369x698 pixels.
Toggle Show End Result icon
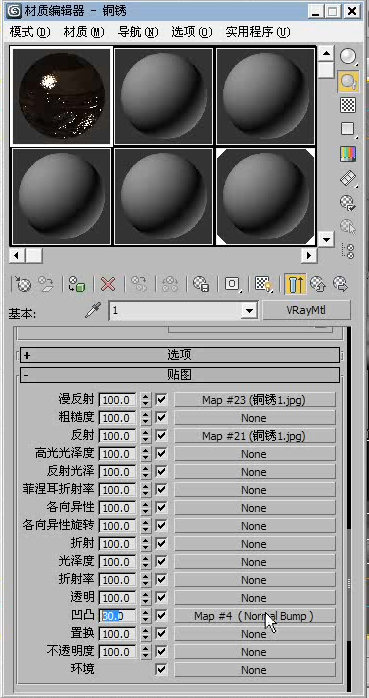(x=296, y=284)
